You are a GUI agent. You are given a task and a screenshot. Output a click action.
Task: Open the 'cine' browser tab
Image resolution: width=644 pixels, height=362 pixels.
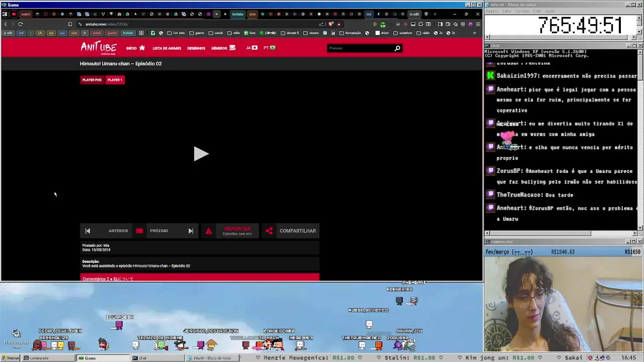252,14
